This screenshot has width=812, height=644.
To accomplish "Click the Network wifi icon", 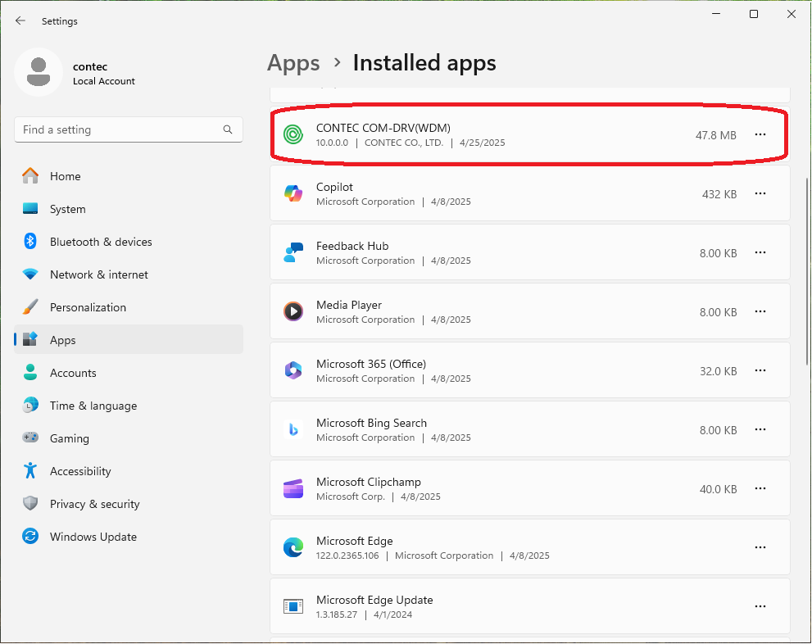I will pos(30,274).
